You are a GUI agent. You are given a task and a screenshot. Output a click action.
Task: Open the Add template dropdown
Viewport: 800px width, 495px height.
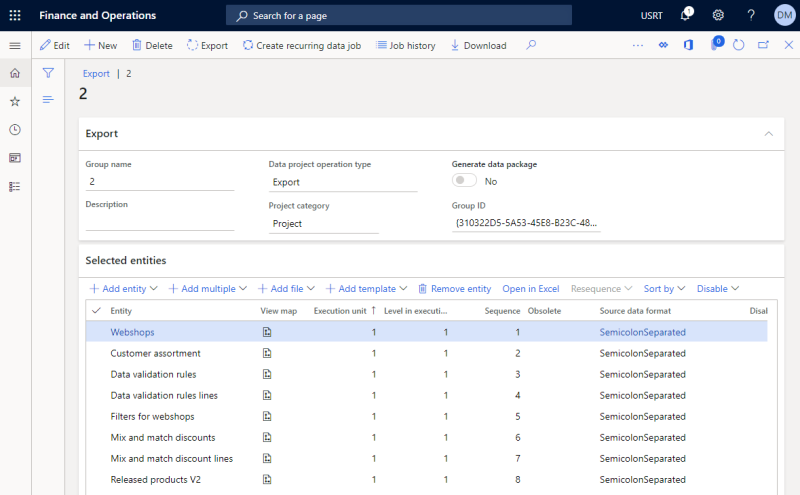point(366,289)
